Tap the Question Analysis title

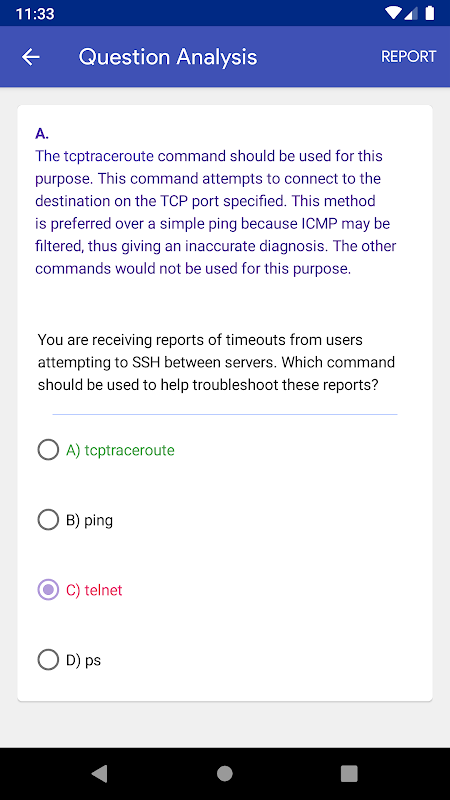coord(168,57)
